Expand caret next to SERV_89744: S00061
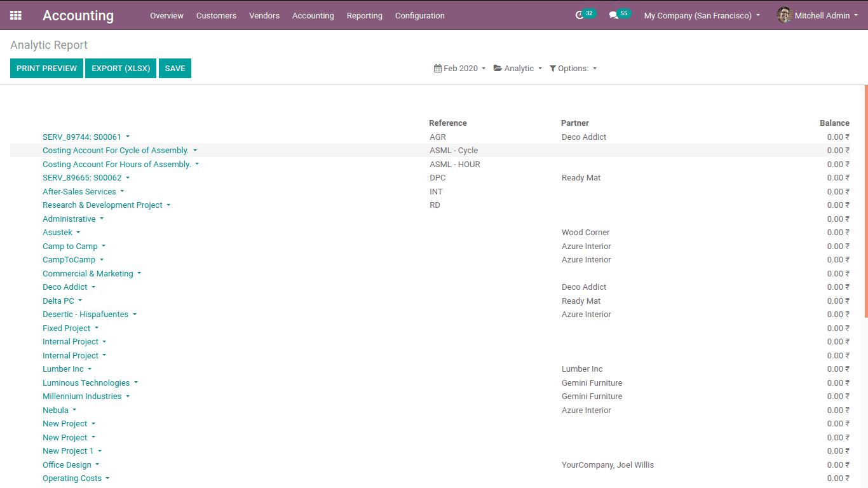The image size is (868, 488). (x=128, y=137)
